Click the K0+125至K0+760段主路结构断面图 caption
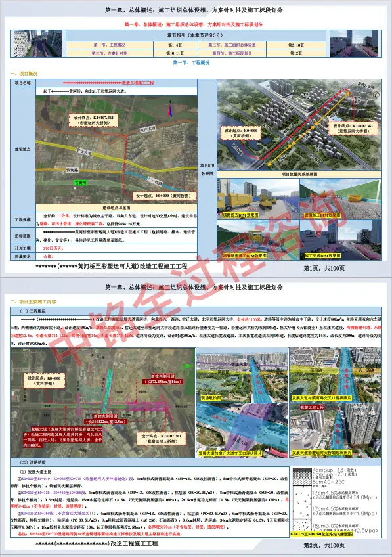Image resolution: width=392 pixels, height=557 pixels. pyautogui.click(x=322, y=534)
